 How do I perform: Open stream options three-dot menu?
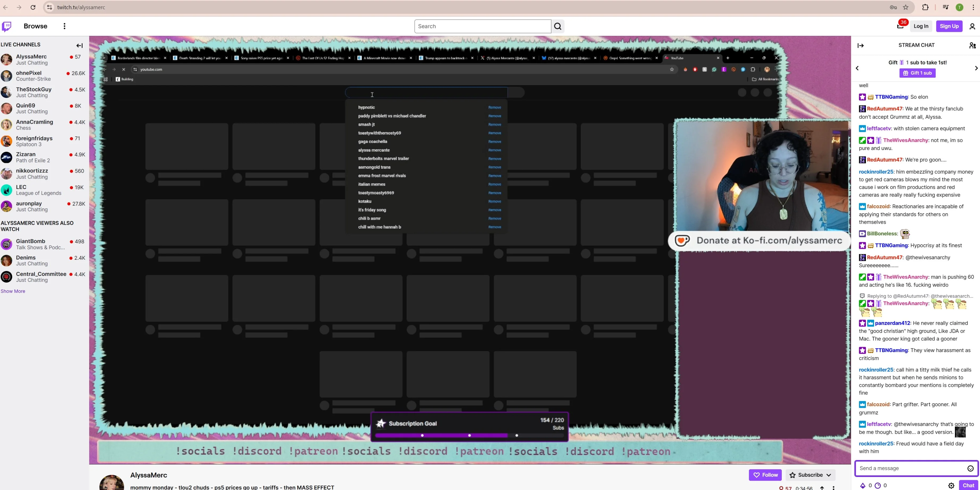pyautogui.click(x=834, y=488)
